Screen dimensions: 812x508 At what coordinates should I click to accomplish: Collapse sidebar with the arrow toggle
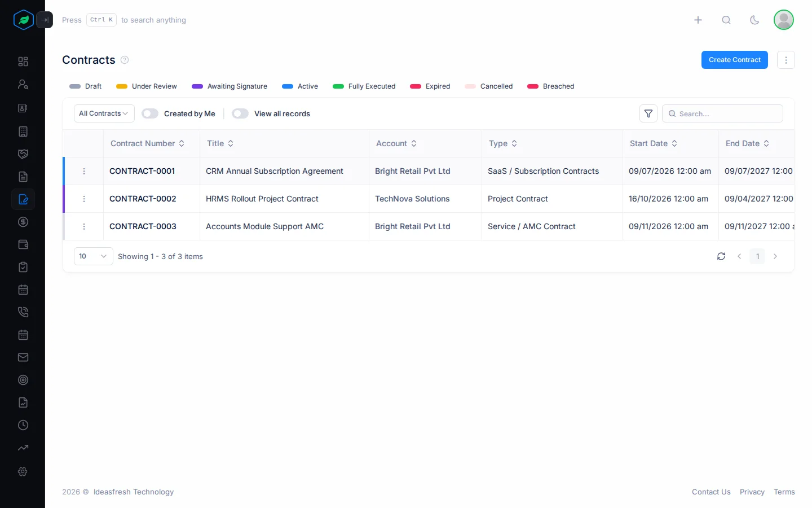[45, 20]
